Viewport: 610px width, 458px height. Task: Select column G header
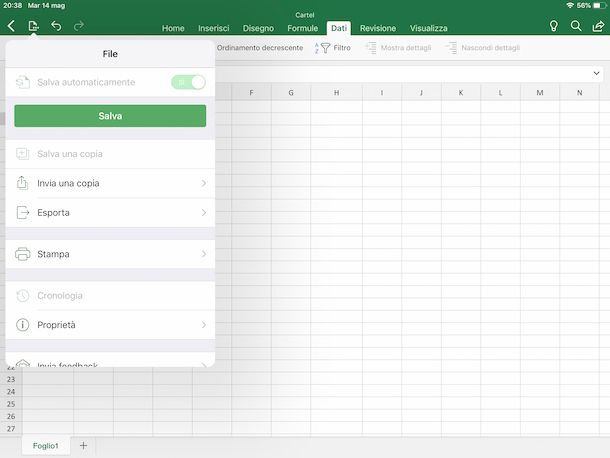(291, 93)
